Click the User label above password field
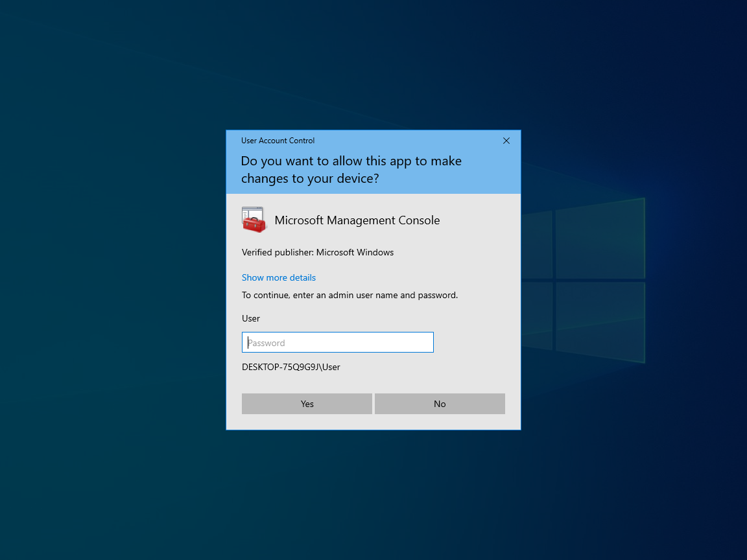747x560 pixels. point(250,319)
